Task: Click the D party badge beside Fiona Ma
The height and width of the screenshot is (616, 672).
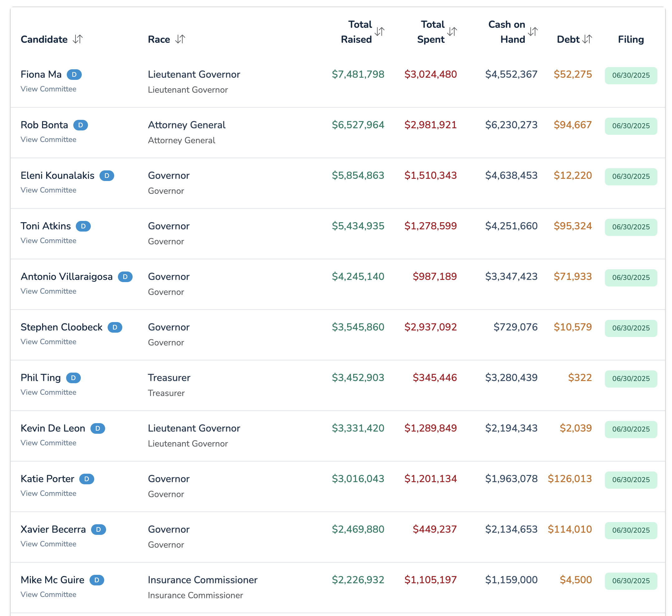Action: [74, 75]
